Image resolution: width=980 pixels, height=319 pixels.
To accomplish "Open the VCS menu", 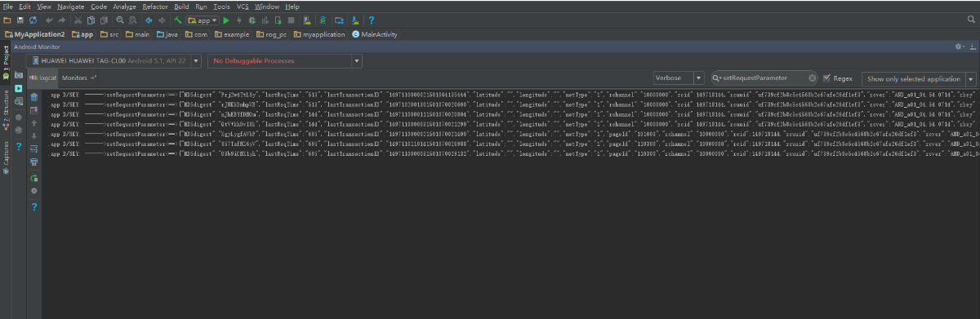I will (x=242, y=7).
